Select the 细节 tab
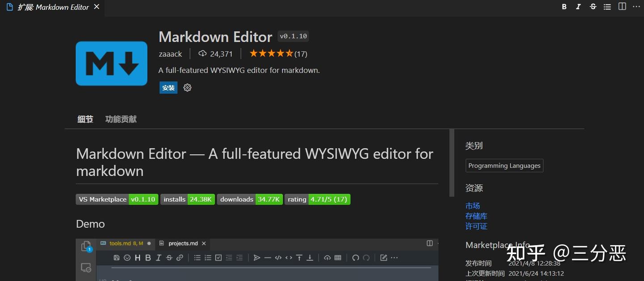 coord(85,119)
